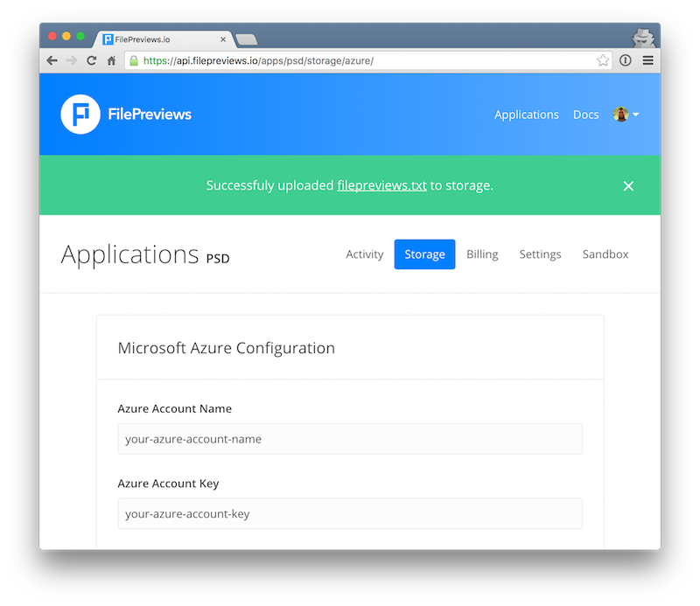This screenshot has width=700, height=606.
Task: Go to the browser home page icon
Action: point(112,60)
